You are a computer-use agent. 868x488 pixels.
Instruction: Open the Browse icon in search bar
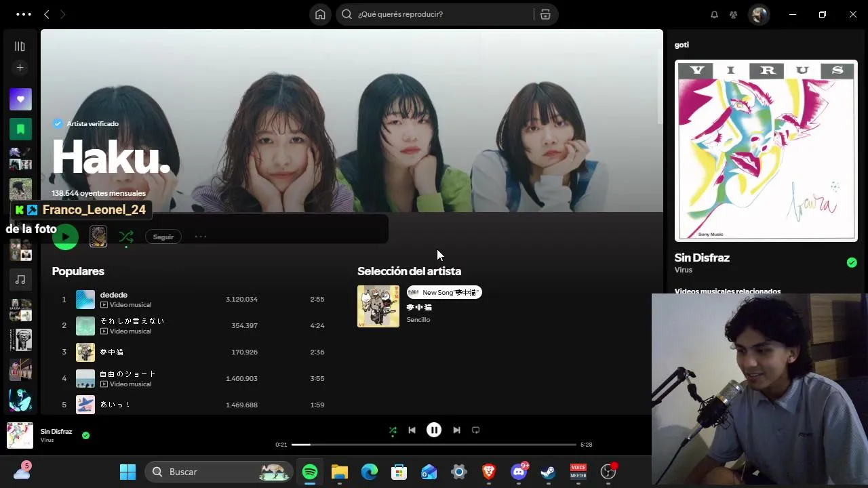coord(545,14)
